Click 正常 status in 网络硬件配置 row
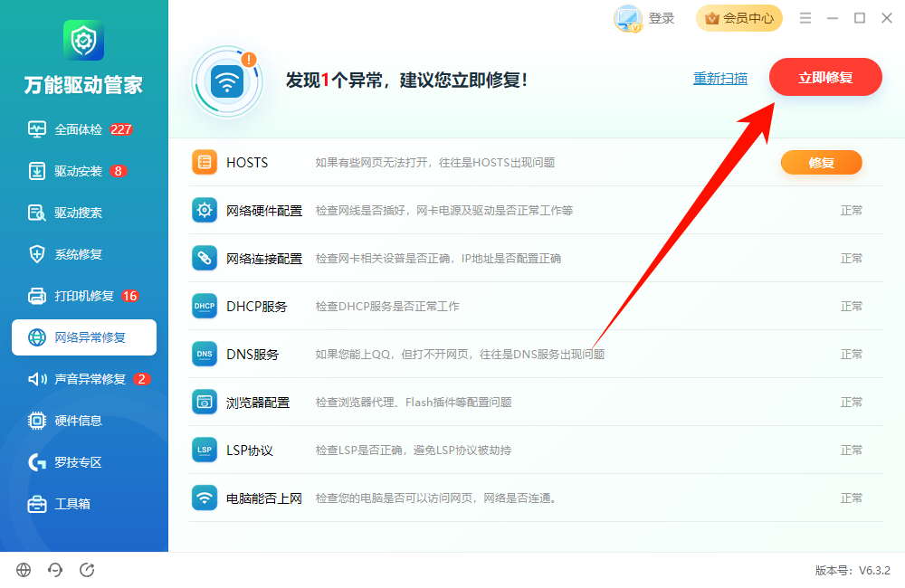This screenshot has width=905, height=588. 852,211
